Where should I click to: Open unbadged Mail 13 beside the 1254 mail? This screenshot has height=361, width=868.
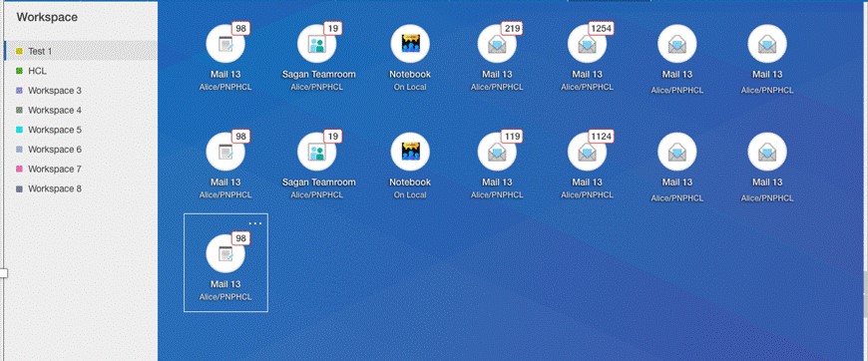click(677, 44)
